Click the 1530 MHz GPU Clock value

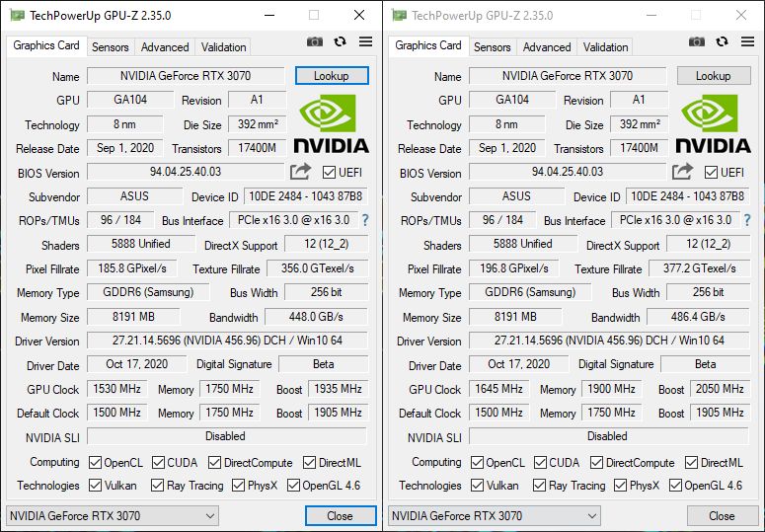pyautogui.click(x=117, y=389)
